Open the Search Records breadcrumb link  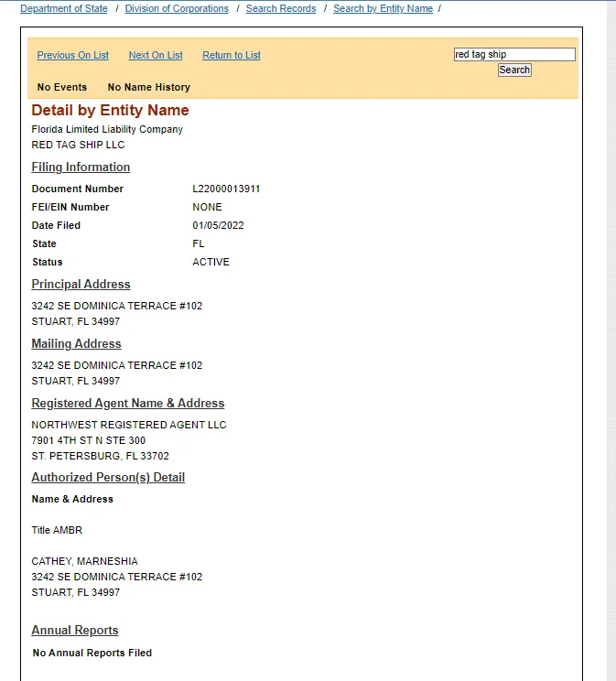pyautogui.click(x=281, y=8)
